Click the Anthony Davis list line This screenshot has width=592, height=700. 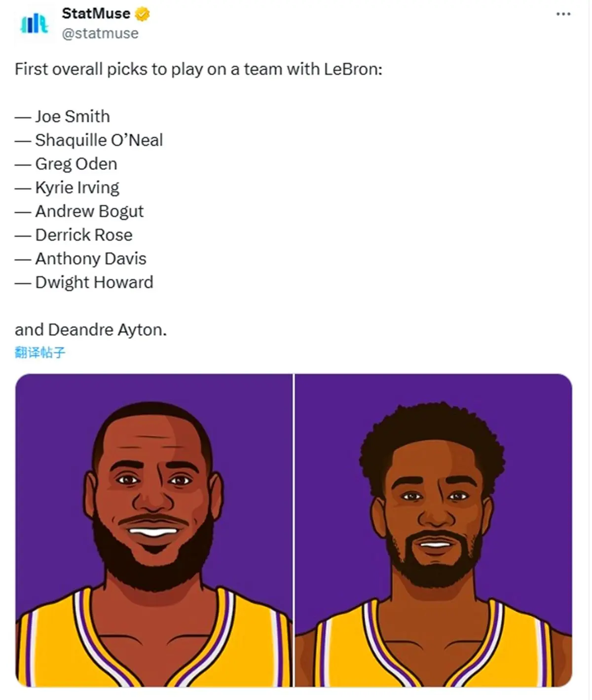click(81, 259)
